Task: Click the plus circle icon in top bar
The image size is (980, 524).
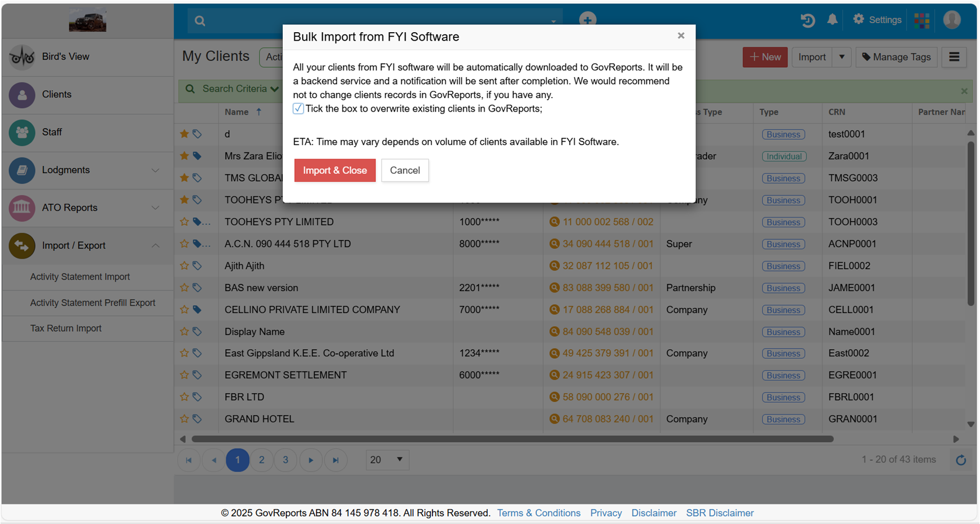Action: coord(588,20)
